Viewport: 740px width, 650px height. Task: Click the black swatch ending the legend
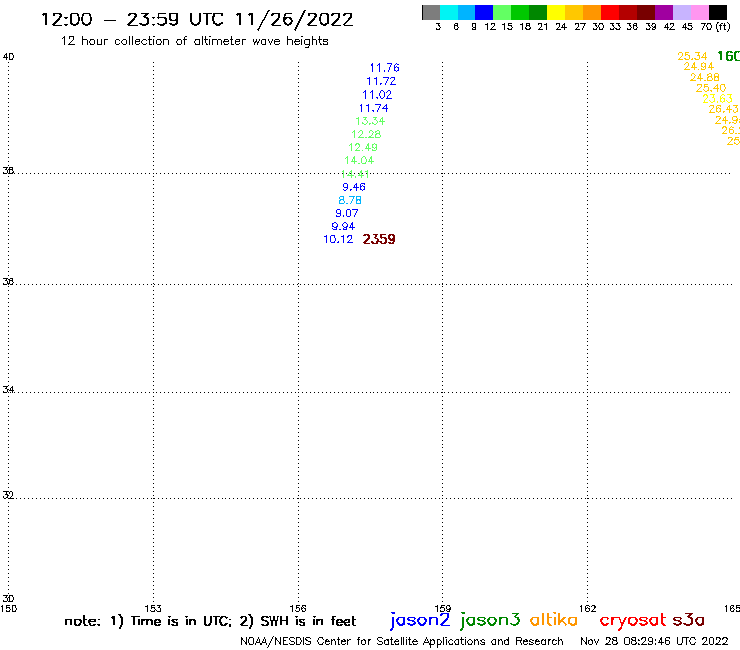click(718, 12)
